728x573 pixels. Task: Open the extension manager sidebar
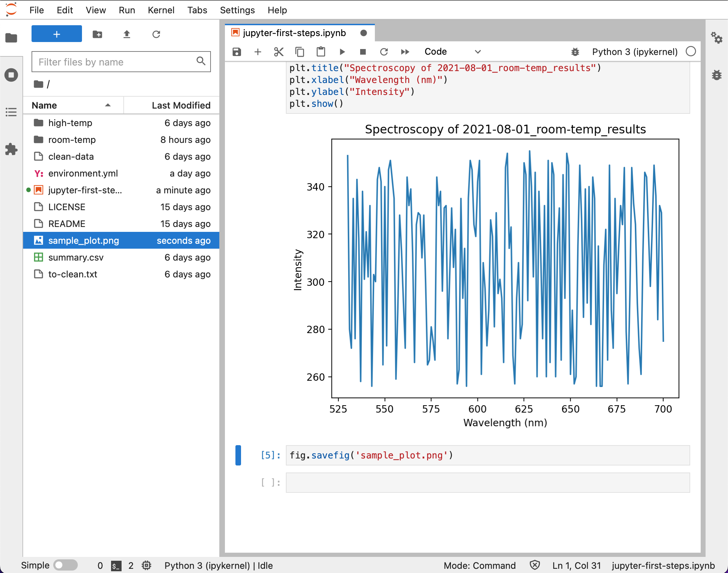pos(11,149)
